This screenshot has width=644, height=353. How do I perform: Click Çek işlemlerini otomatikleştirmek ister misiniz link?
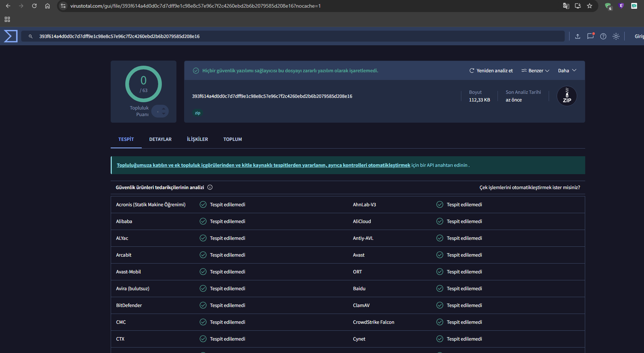point(530,187)
